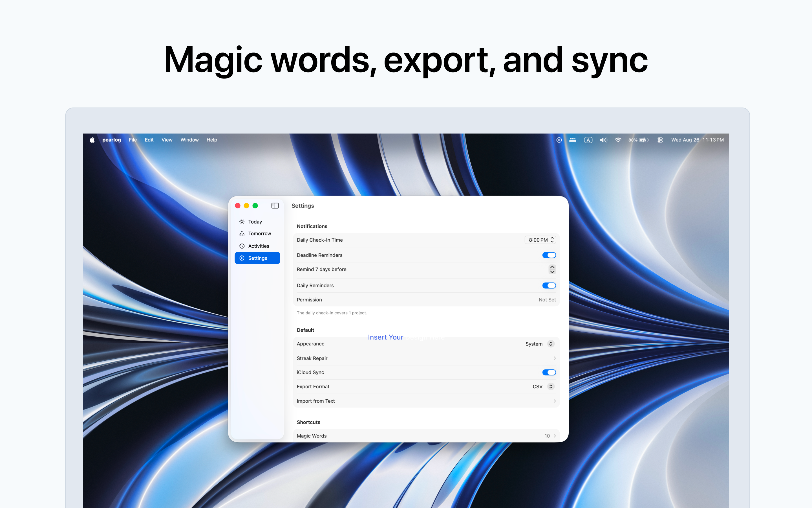Minimize the window with yellow button

(247, 206)
